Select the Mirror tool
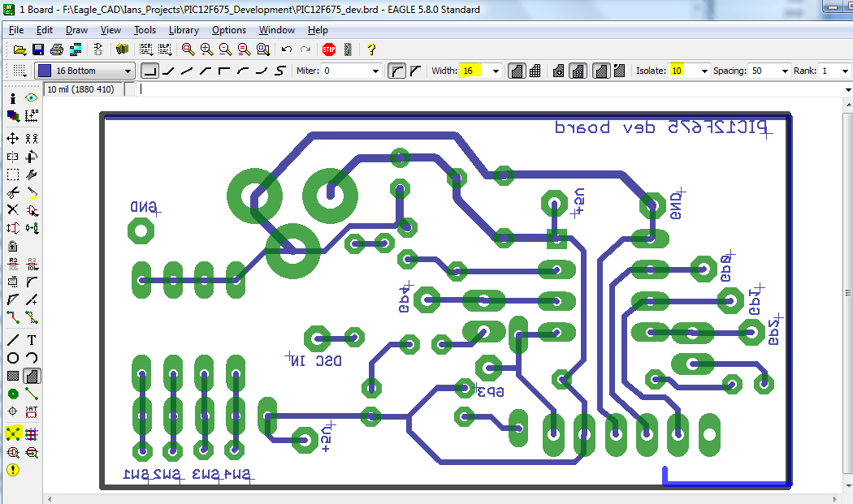This screenshot has width=853, height=504. click(x=13, y=157)
